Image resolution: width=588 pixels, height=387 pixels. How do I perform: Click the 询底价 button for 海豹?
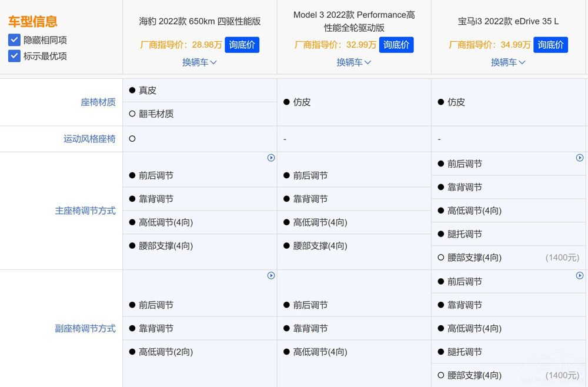pos(242,45)
